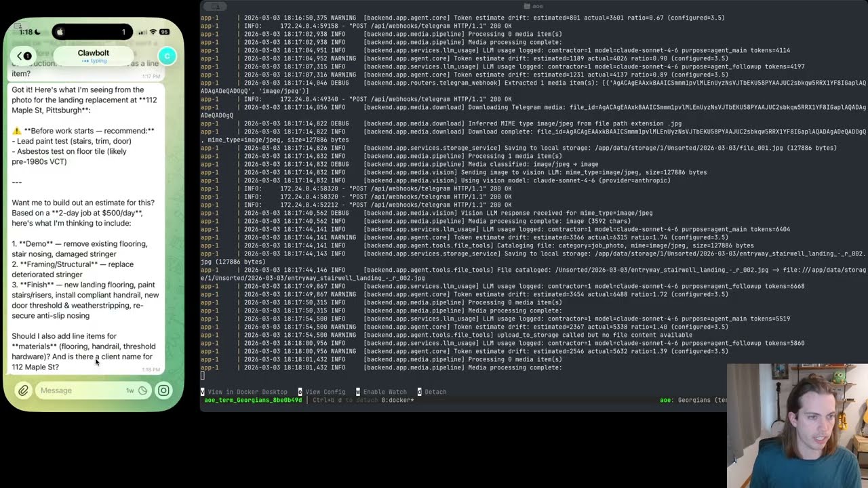Click the phone's 1:18 clock
Viewport: 868px width, 488px height.
point(26,32)
